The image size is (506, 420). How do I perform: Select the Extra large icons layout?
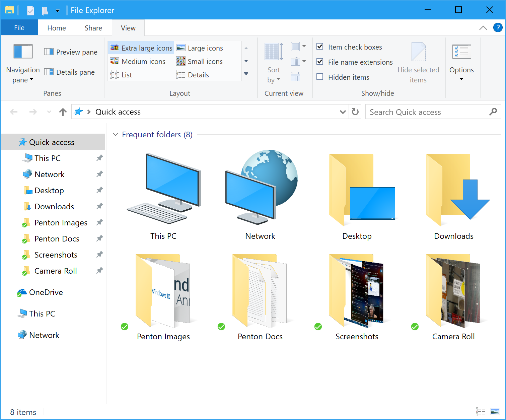click(140, 48)
